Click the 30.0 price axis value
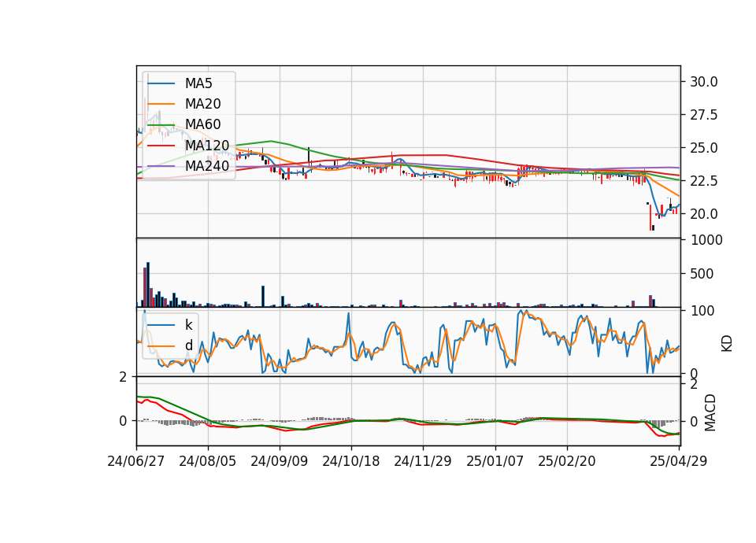This screenshot has height=543, width=756. point(703,82)
